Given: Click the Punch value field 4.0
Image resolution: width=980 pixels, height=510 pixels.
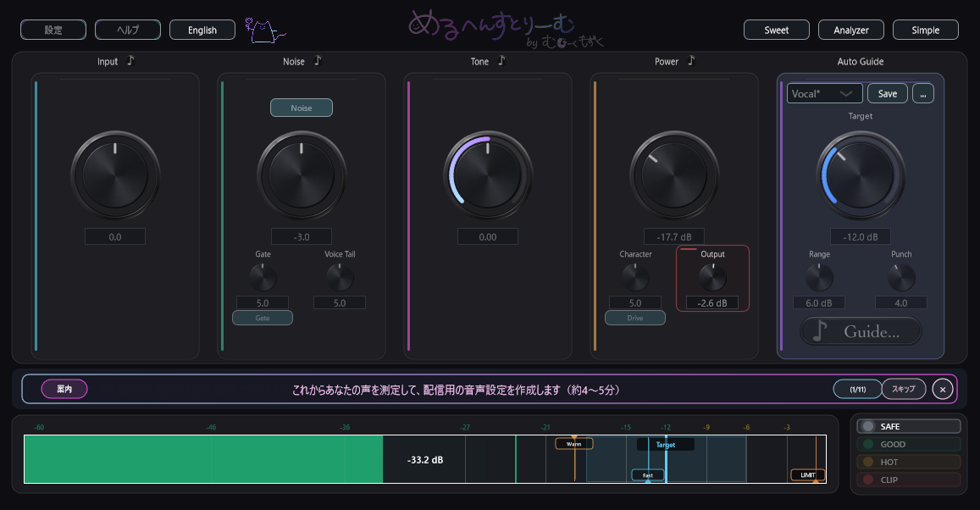Looking at the screenshot, I should [901, 302].
